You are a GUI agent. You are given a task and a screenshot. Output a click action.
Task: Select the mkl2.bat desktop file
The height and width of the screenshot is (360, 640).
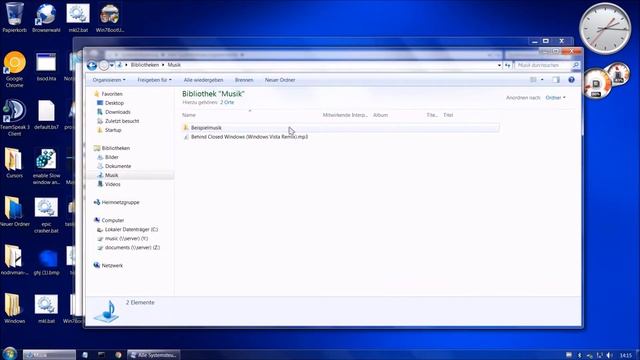coord(78,17)
